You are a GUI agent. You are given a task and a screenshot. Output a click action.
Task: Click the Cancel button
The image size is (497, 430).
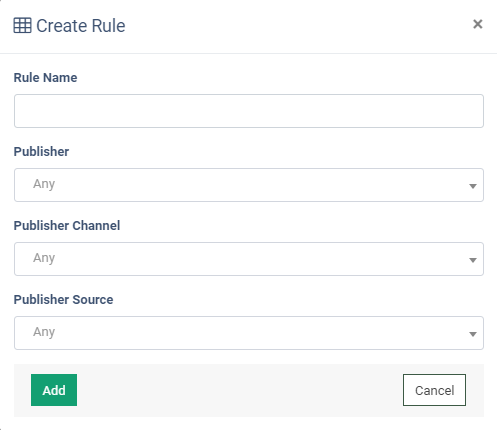pyautogui.click(x=434, y=390)
